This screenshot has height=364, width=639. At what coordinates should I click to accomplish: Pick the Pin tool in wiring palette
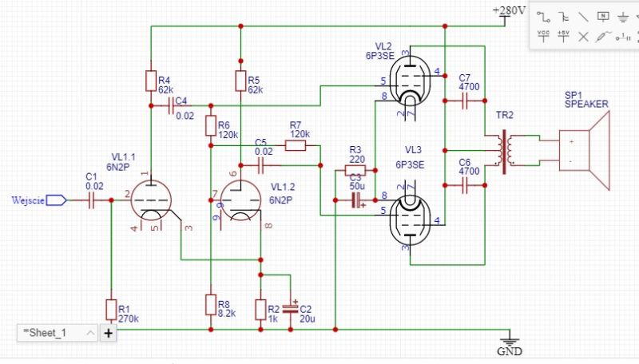pyautogui.click(x=624, y=38)
